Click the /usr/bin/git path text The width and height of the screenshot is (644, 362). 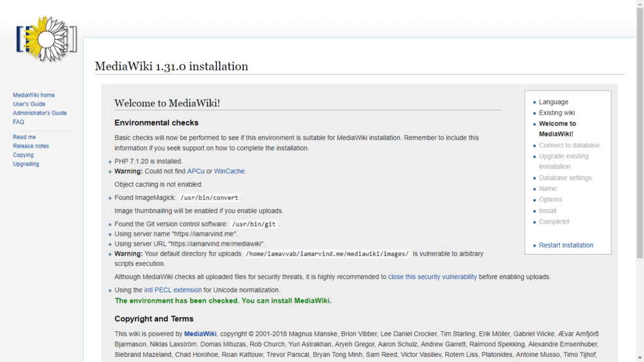(254, 224)
